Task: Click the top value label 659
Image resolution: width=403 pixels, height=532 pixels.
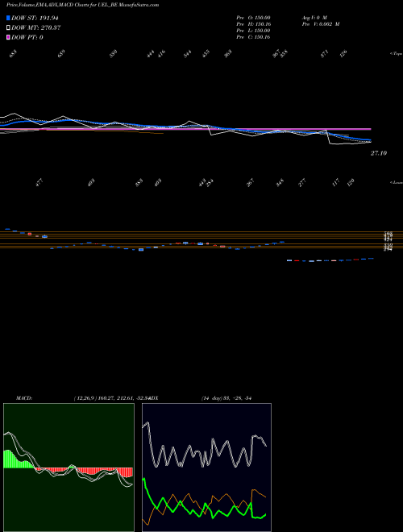Action: pos(61,54)
